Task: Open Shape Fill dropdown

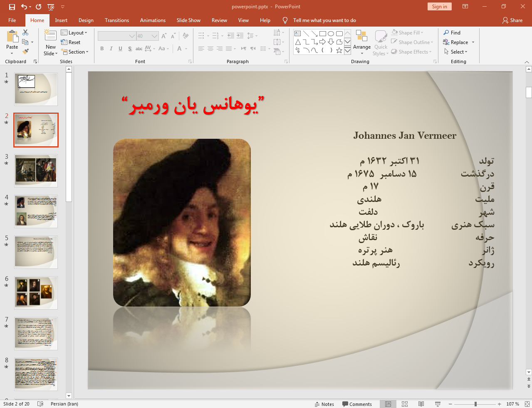Action: click(x=407, y=32)
